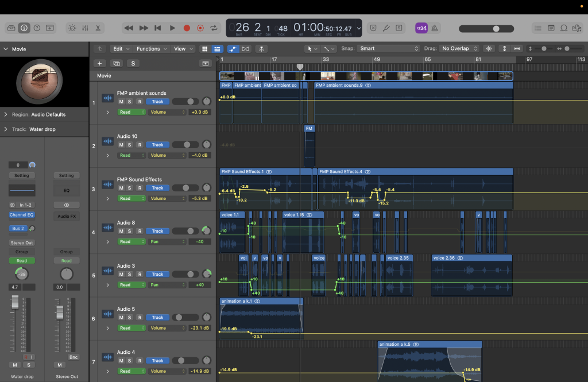Image resolution: width=588 pixels, height=382 pixels.
Task: Select the animation a k.5 region
Action: [430, 360]
